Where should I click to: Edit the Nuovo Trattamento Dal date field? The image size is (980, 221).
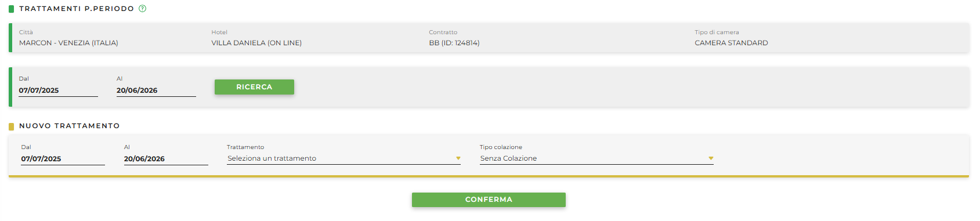63,159
